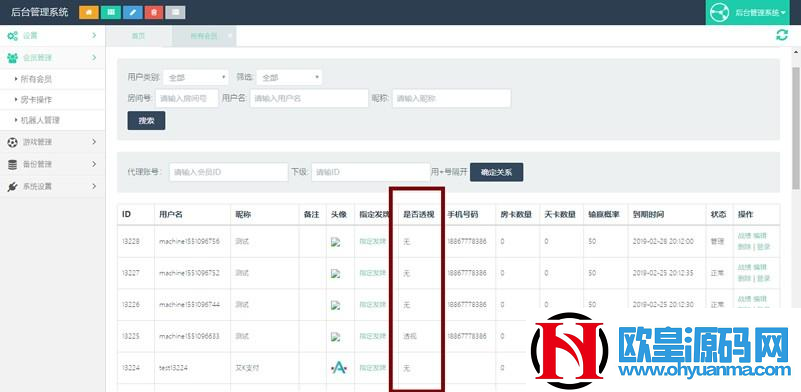Click username machine1551096756
801x392 pixels.
[190, 241]
